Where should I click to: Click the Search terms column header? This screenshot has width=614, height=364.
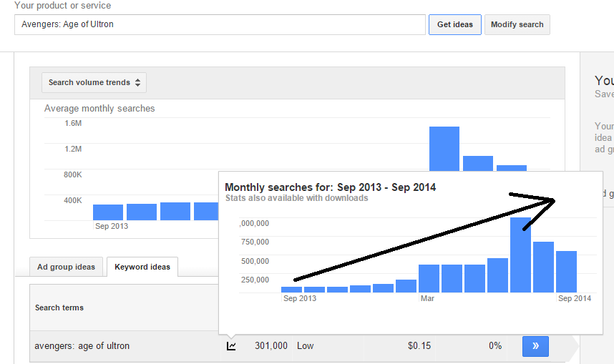(59, 308)
